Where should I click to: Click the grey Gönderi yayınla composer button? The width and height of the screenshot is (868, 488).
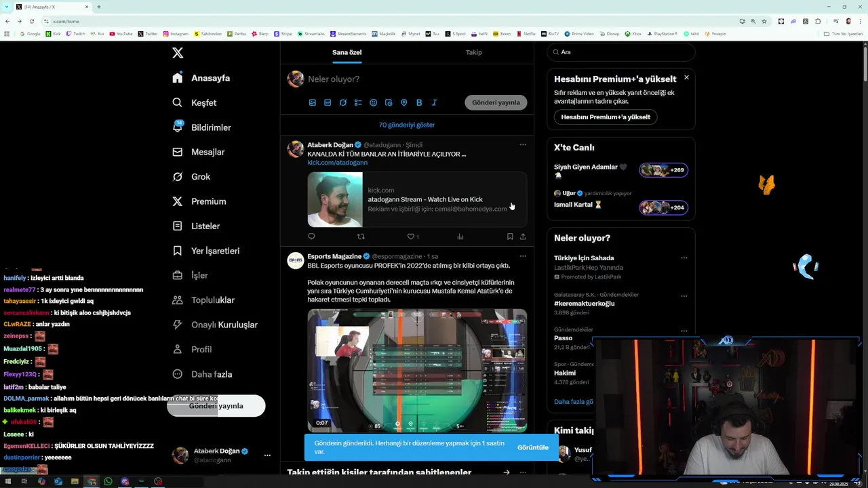(x=496, y=102)
